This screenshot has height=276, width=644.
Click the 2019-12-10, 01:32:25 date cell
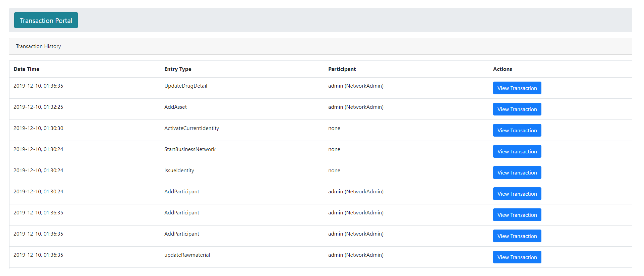(x=38, y=107)
